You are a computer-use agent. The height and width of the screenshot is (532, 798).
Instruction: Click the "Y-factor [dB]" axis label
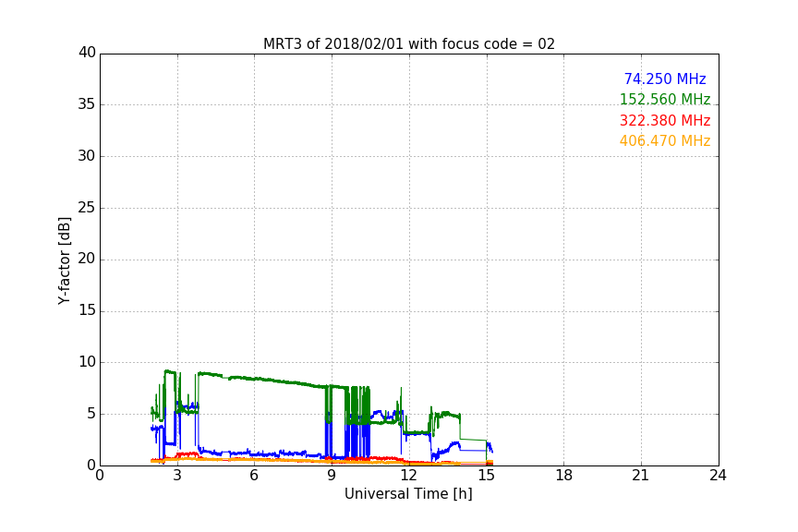pos(64,260)
